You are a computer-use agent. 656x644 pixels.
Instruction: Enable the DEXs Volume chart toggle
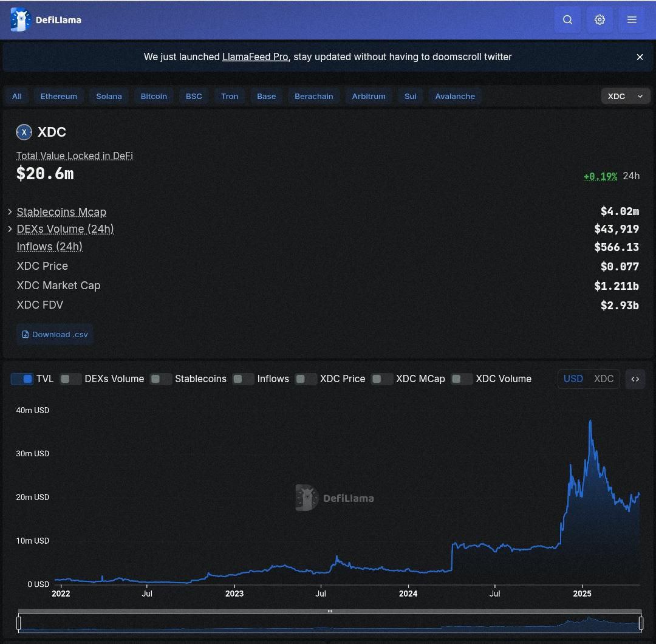click(x=70, y=379)
